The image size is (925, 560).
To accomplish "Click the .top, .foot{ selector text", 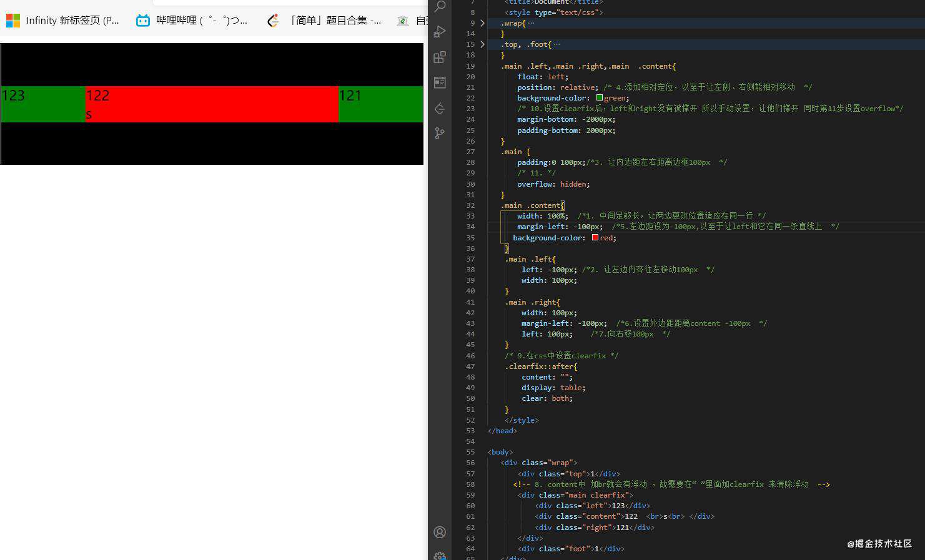I will [526, 44].
